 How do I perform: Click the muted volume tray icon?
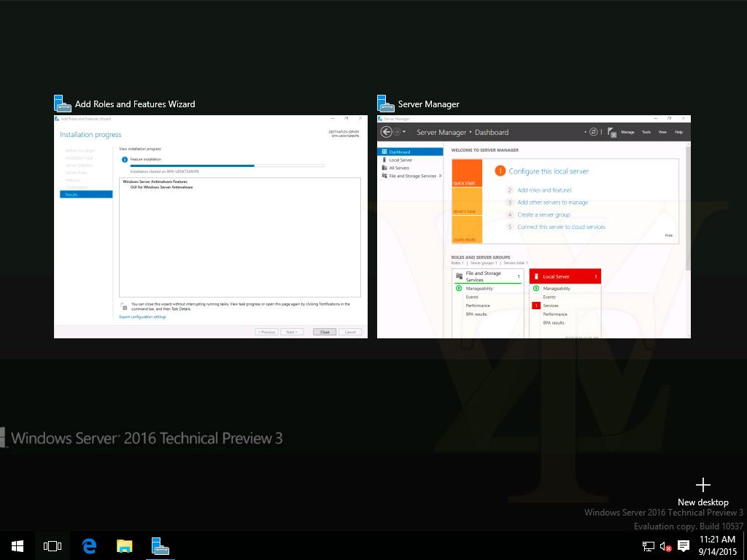click(x=665, y=546)
